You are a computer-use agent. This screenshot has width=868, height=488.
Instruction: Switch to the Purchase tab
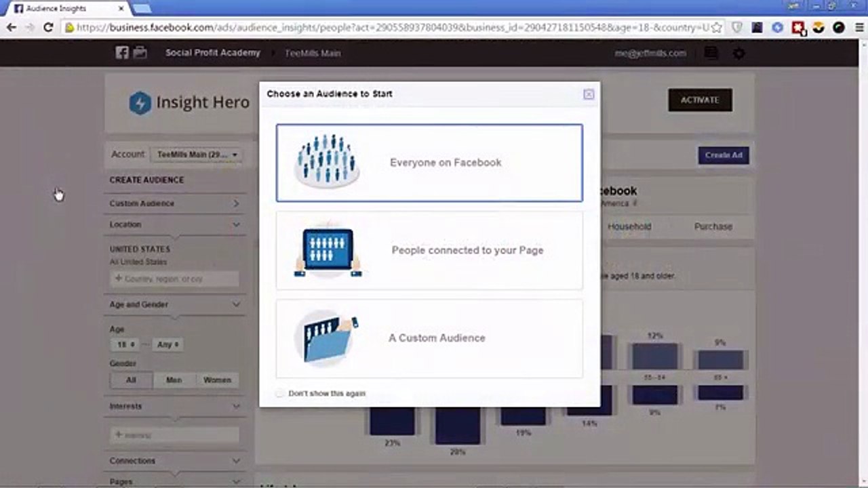(713, 226)
